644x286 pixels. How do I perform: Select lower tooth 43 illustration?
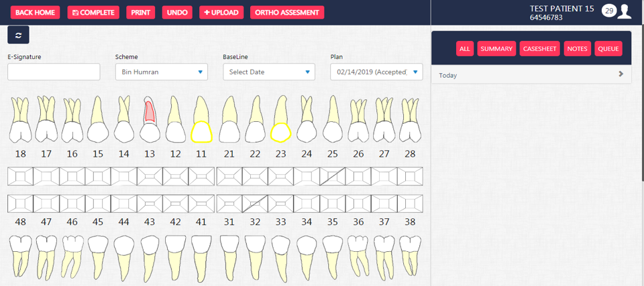click(x=150, y=257)
